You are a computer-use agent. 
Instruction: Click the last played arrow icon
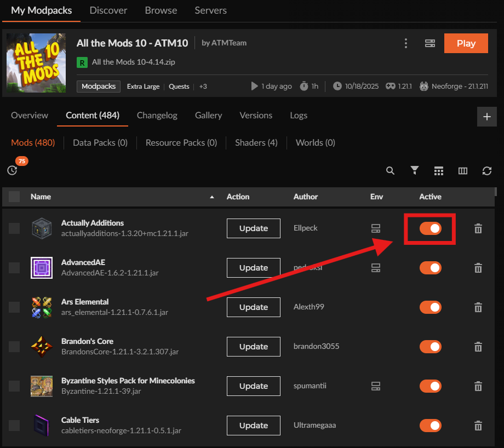[x=254, y=86]
